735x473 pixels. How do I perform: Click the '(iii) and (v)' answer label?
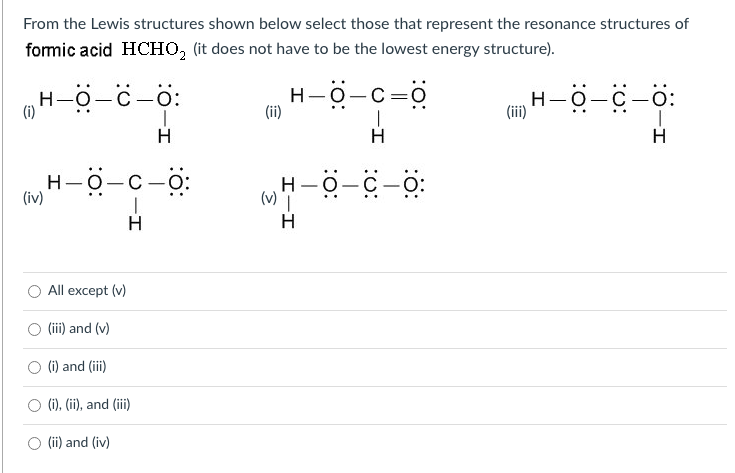click(x=79, y=329)
